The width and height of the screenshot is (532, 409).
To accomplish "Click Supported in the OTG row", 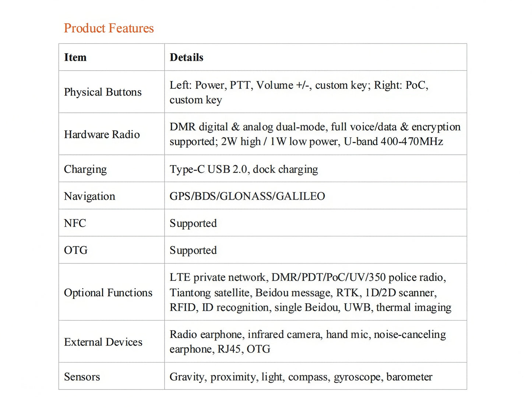I will (193, 251).
